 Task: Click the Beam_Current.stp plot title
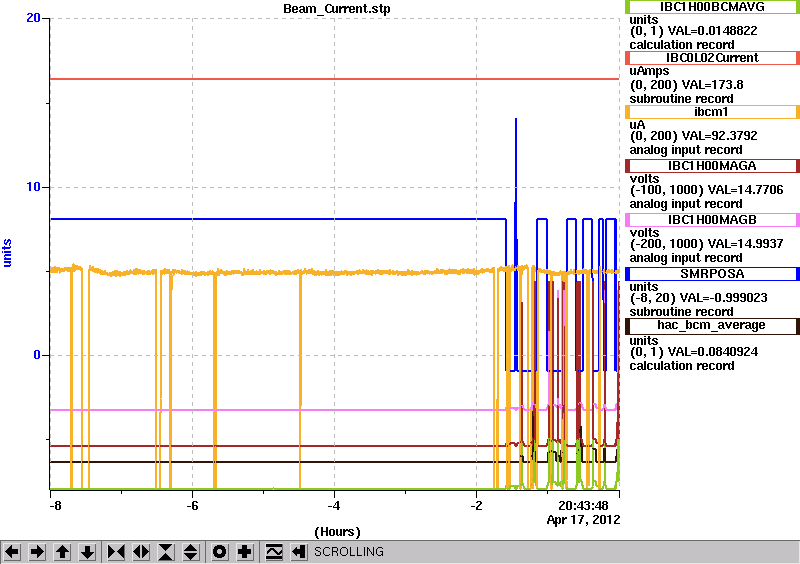coord(337,9)
